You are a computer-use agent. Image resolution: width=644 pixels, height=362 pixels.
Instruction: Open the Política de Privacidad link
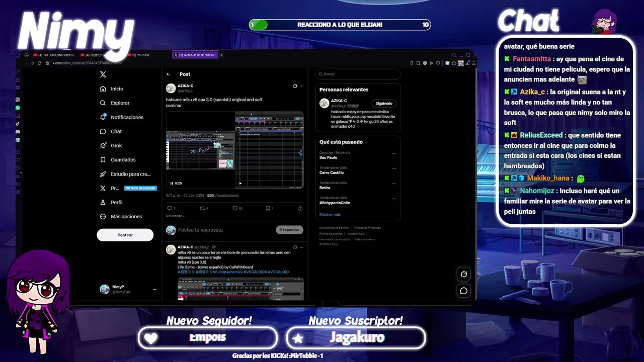367,228
